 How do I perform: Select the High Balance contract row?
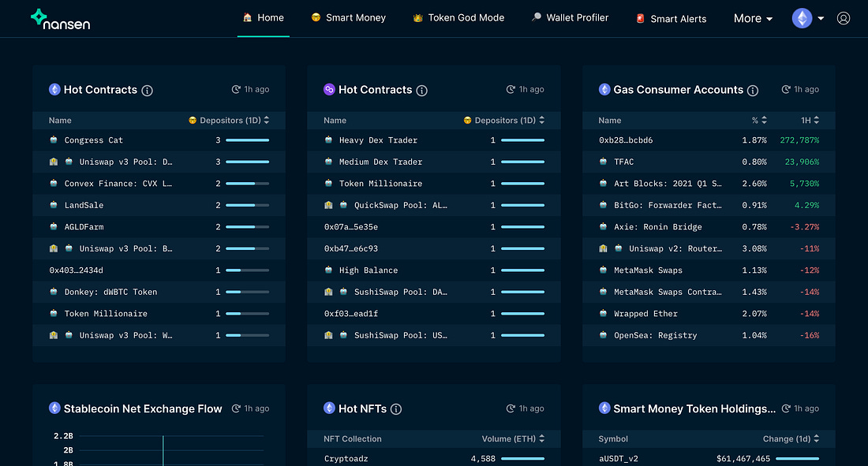click(x=434, y=270)
